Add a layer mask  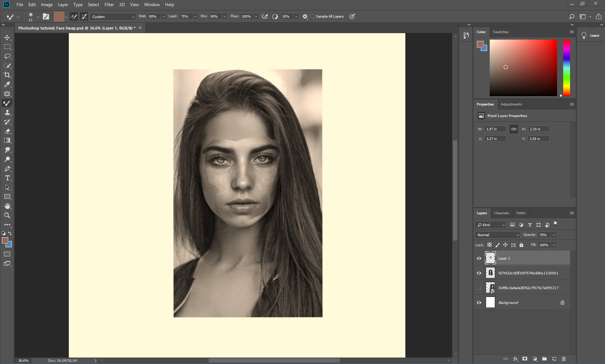pyautogui.click(x=525, y=359)
